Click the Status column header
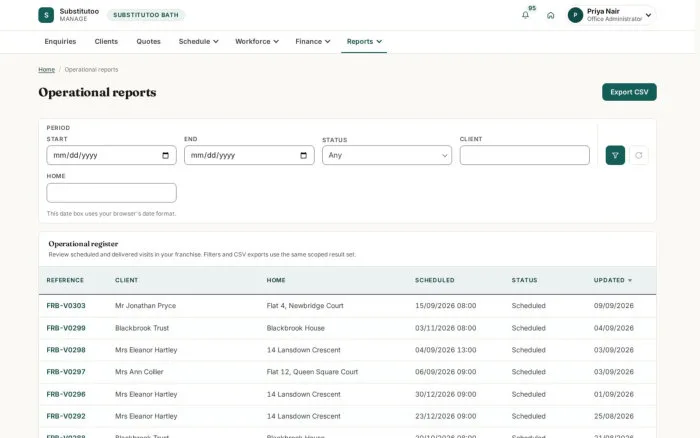 (x=525, y=280)
